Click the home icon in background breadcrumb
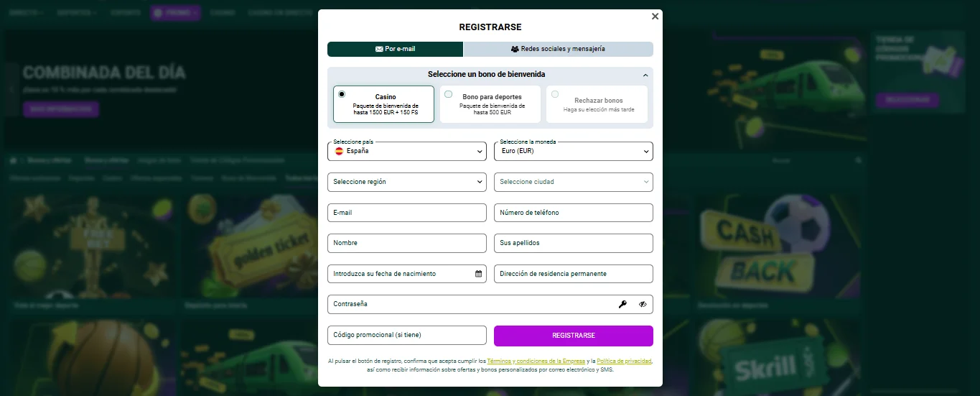Viewport: 980px width, 396px height. click(x=13, y=160)
